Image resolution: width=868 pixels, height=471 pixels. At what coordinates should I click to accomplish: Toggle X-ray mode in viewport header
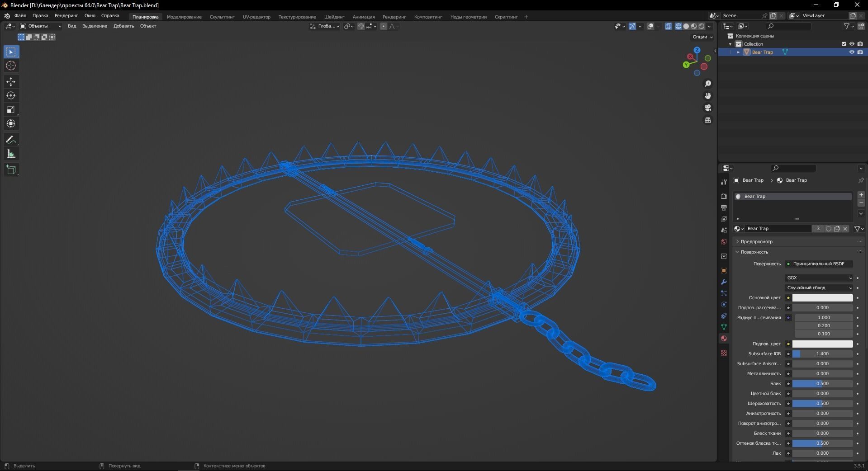(669, 26)
